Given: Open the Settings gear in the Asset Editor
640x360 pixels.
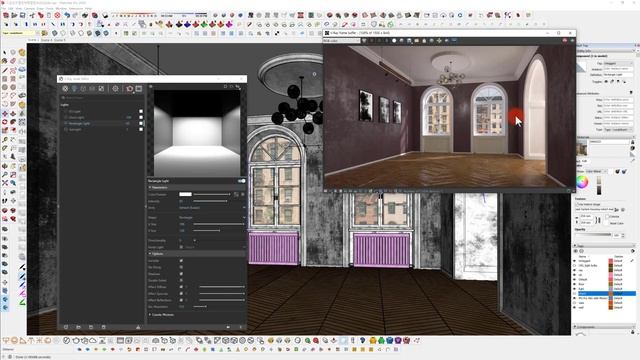Looking at the screenshot, I should point(116,89).
